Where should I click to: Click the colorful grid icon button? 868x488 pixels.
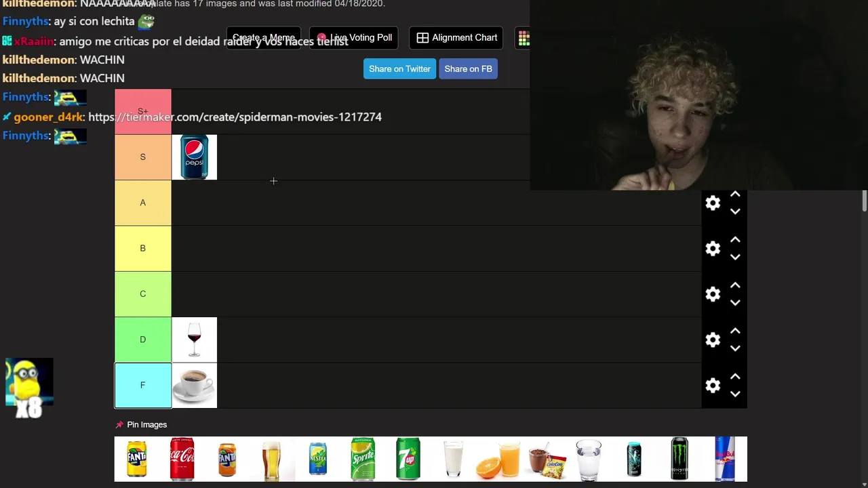(x=523, y=38)
